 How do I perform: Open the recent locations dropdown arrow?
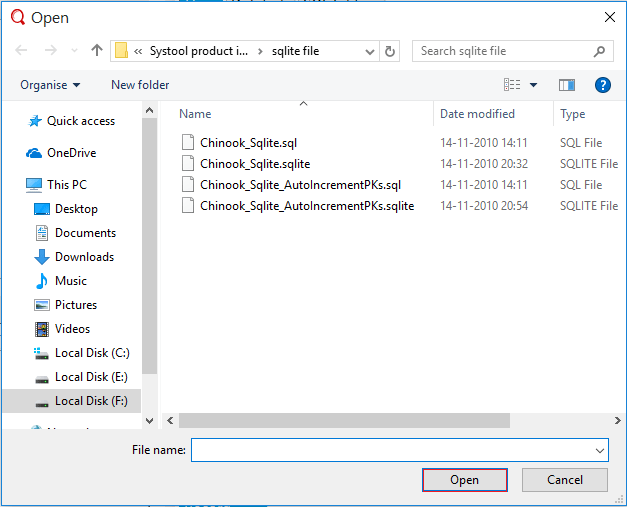pyautogui.click(x=74, y=51)
